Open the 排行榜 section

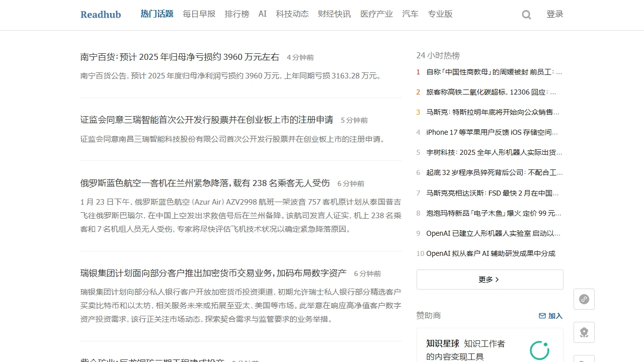click(237, 14)
